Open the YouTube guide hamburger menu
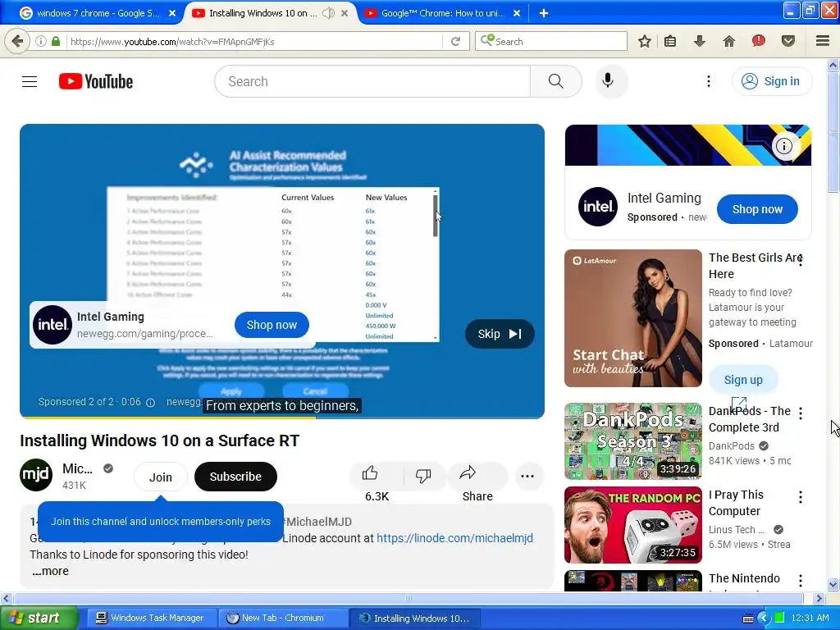 [x=30, y=81]
